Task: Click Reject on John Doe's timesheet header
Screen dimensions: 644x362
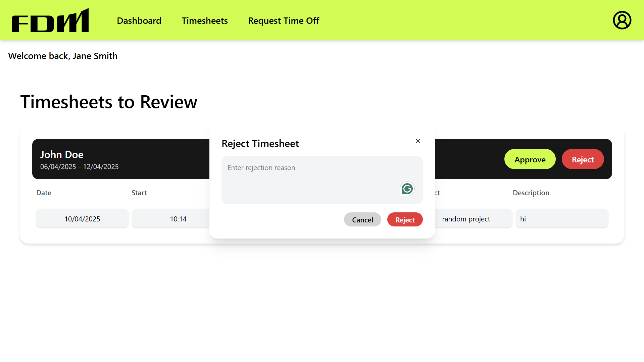Action: tap(583, 159)
